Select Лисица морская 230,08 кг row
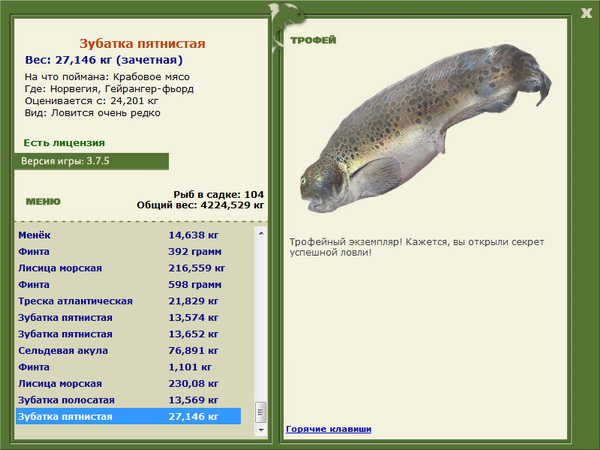This screenshot has height=450, width=600. [x=129, y=383]
